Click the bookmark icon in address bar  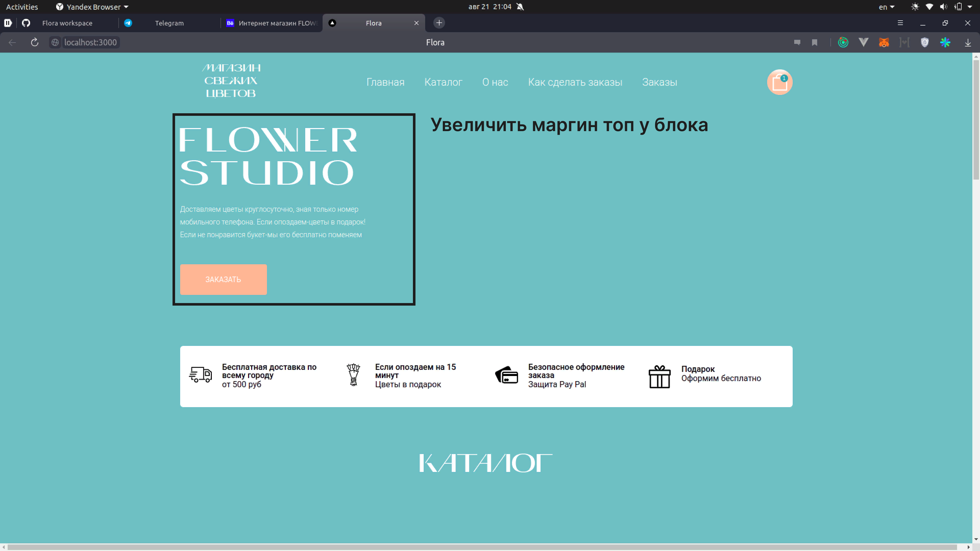pyautogui.click(x=815, y=42)
